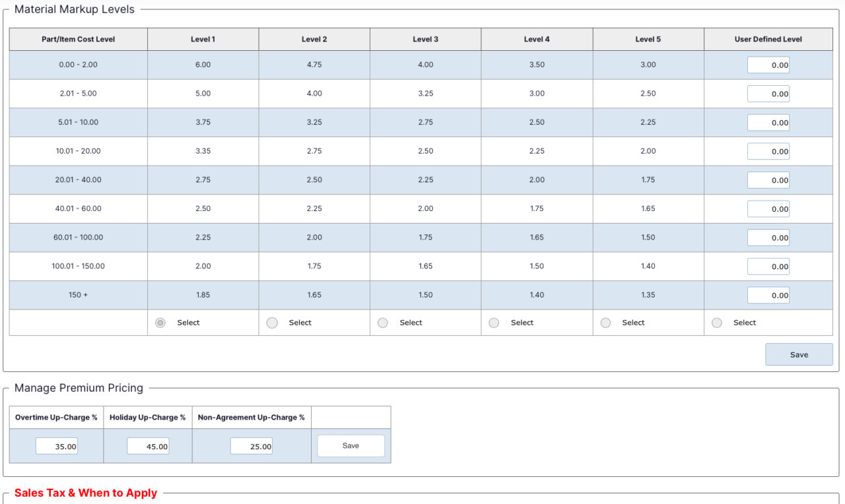Edit user defined value for 5.01 - 10.00
Image resolution: width=845 pixels, height=504 pixels.
pos(768,123)
